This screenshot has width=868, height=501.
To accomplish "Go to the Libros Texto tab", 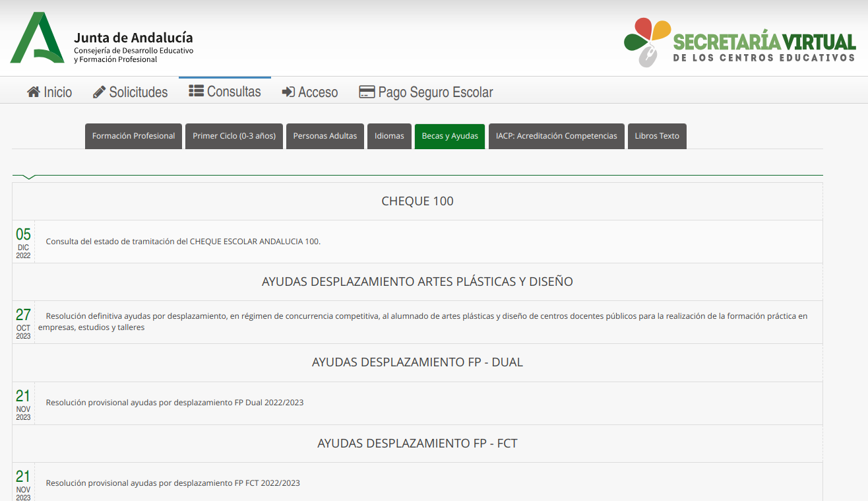I will click(657, 136).
